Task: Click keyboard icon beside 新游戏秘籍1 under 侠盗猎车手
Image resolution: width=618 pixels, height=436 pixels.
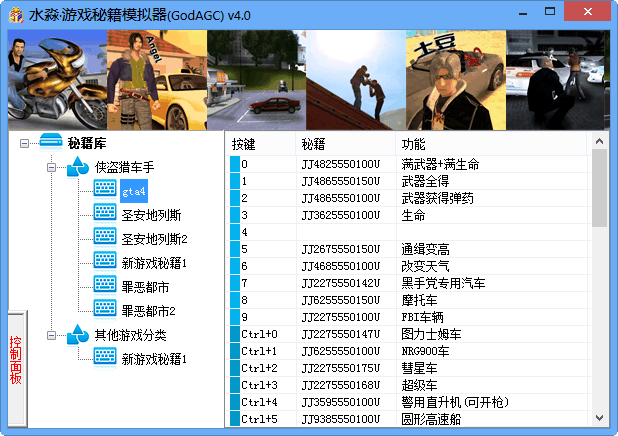Action: [105, 261]
